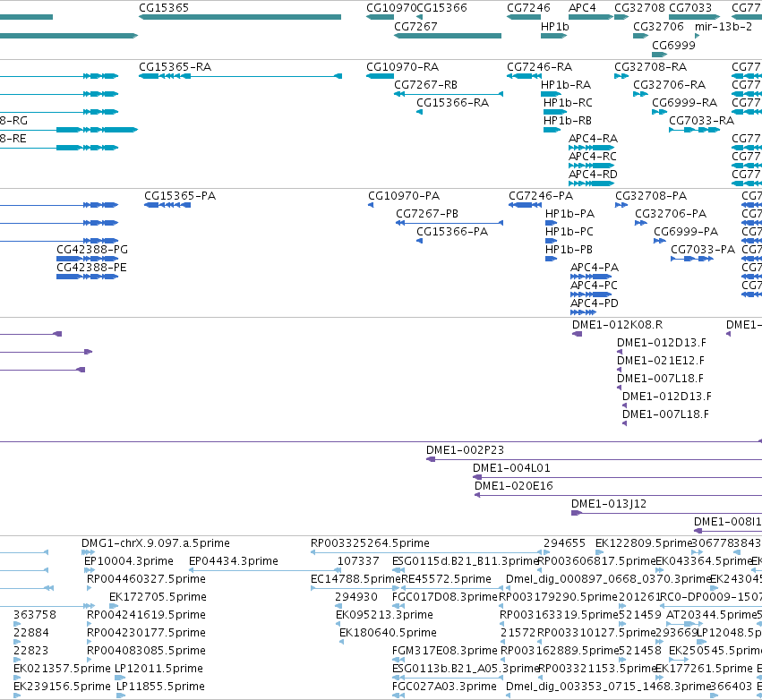Select the CG7246-RA transcript label

click(x=539, y=67)
